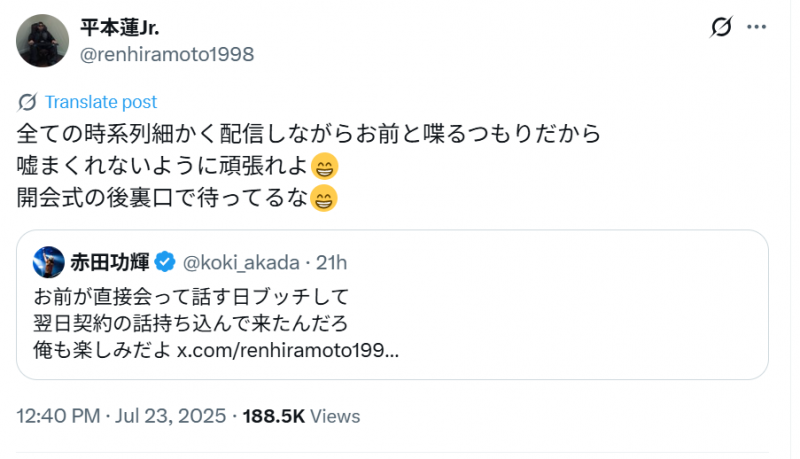Click the @koki_akada handle
This screenshot has width=800, height=459.
pyautogui.click(x=240, y=263)
